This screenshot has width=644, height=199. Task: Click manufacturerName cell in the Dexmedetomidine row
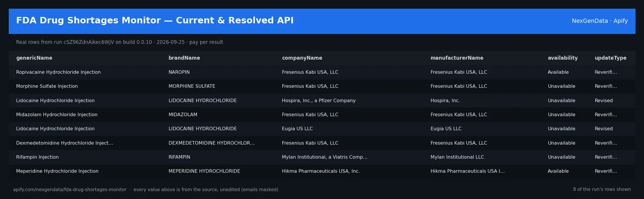[459, 143]
